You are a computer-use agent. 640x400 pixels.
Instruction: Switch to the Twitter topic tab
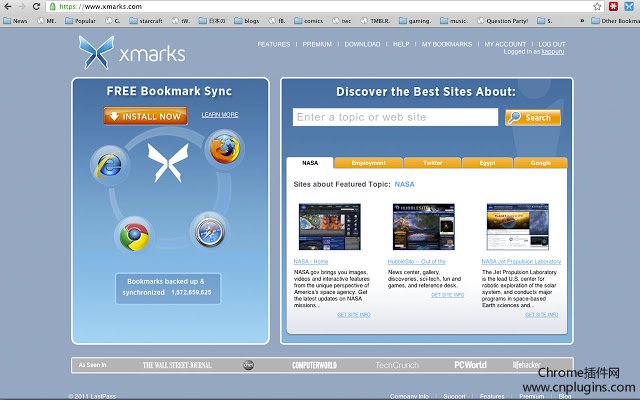pos(432,163)
